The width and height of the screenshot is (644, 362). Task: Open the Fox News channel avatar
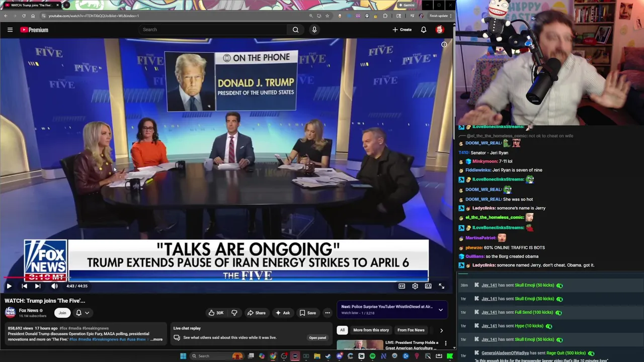tap(10, 313)
